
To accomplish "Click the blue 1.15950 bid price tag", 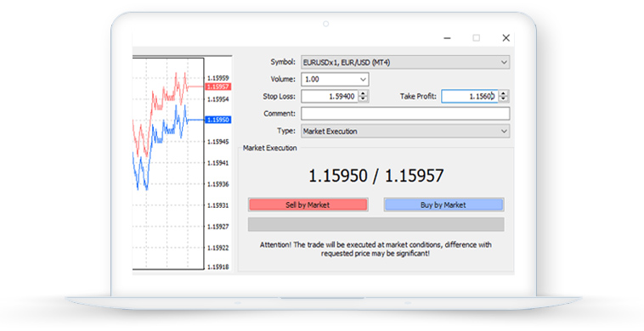I will (218, 120).
